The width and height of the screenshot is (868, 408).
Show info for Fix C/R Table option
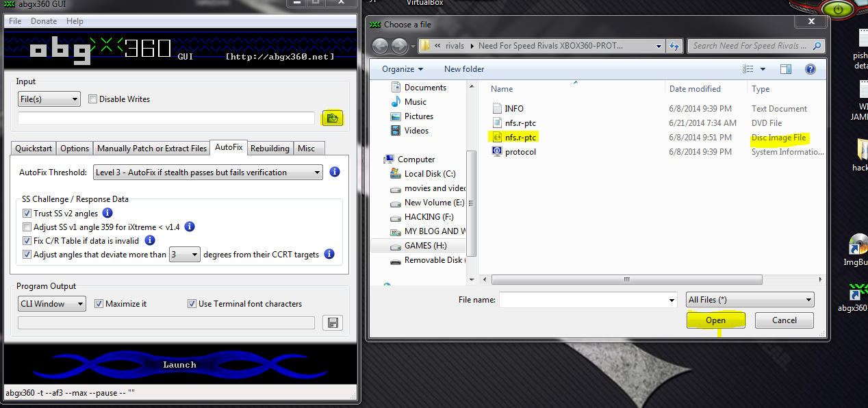150,240
